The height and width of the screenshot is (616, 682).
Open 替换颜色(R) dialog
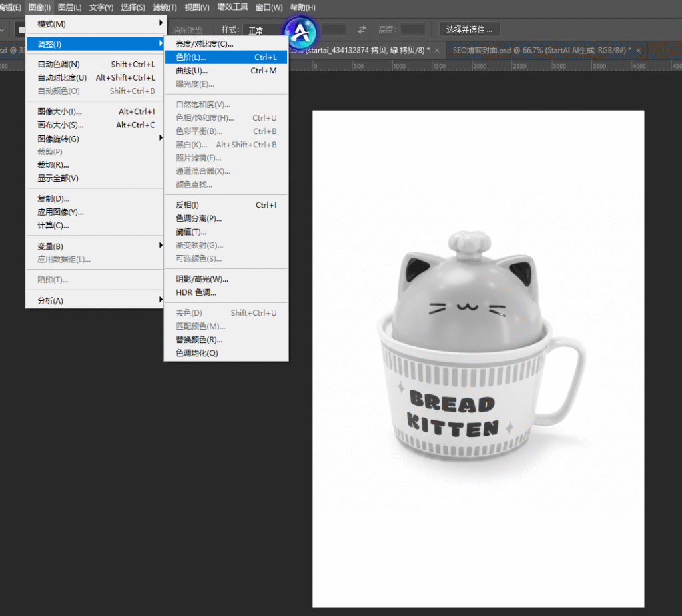(x=226, y=340)
